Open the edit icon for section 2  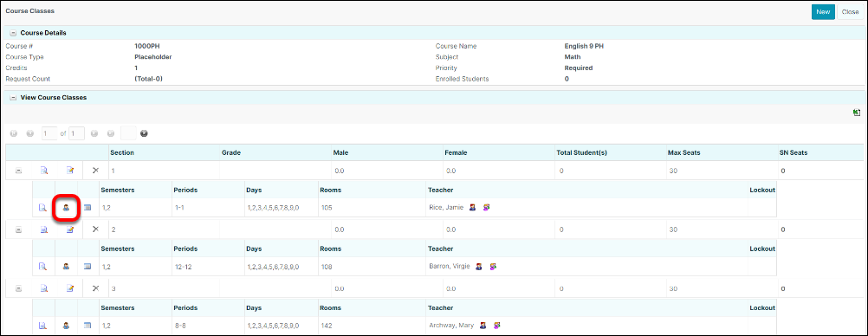tap(70, 229)
